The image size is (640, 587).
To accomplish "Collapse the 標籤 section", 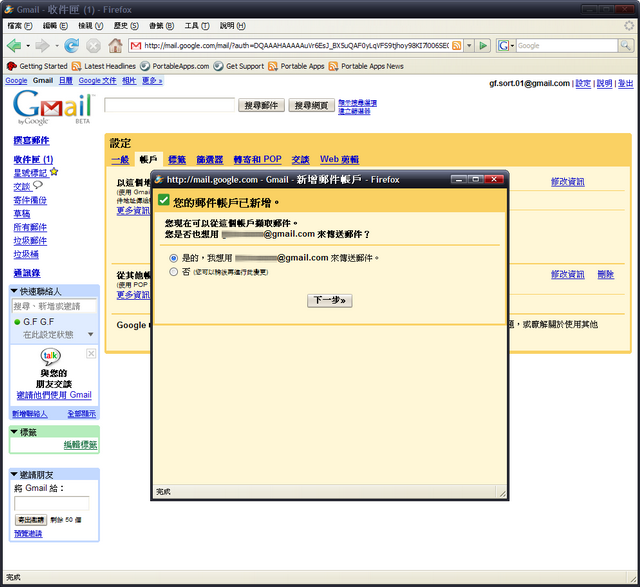I will 14,432.
